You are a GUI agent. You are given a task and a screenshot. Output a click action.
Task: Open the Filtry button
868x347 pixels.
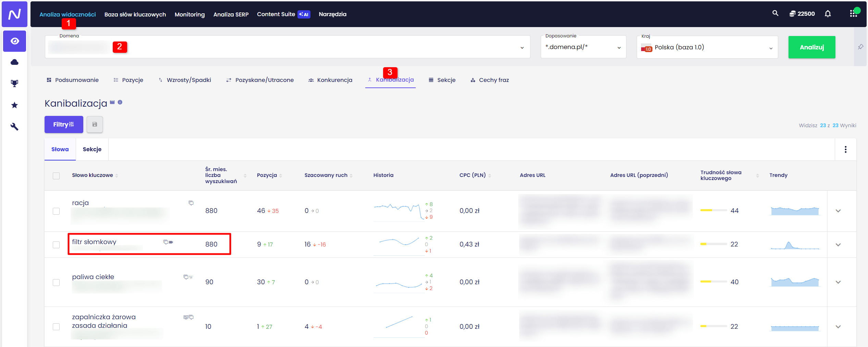pos(64,124)
